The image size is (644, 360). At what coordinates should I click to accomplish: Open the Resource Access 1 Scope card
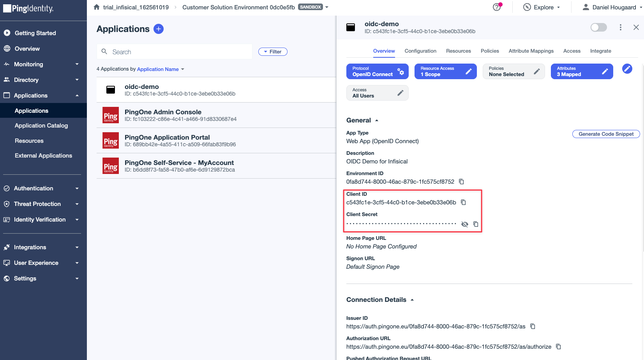pyautogui.click(x=445, y=71)
